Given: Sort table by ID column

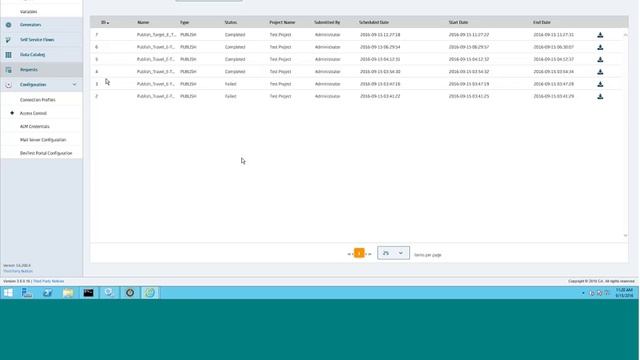Looking at the screenshot, I should point(105,22).
